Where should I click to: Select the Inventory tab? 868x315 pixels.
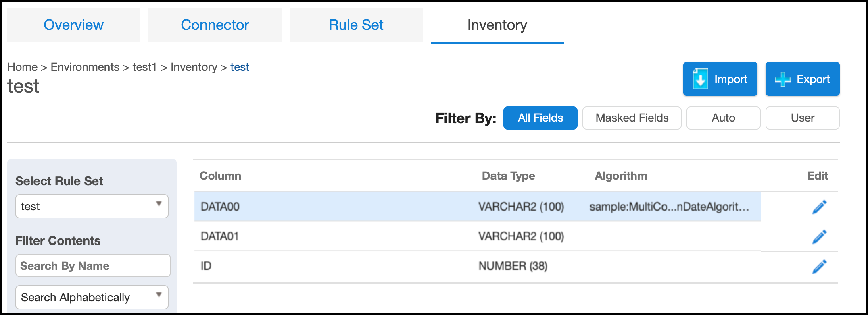(x=497, y=25)
